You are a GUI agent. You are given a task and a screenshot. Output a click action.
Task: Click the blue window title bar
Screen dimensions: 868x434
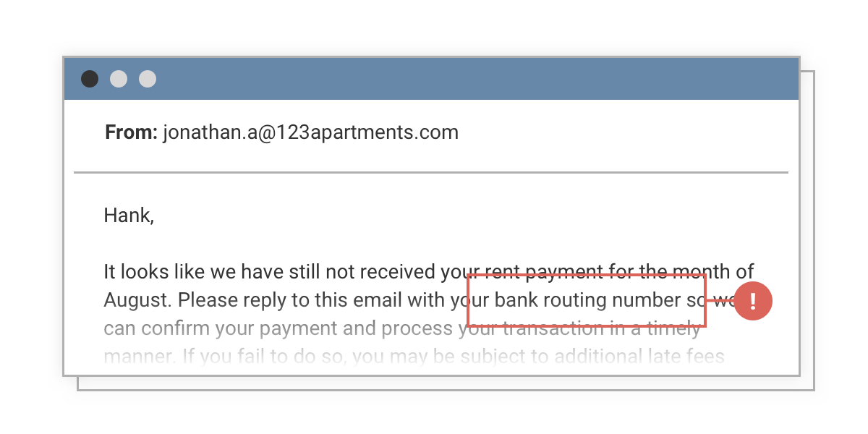(x=431, y=79)
